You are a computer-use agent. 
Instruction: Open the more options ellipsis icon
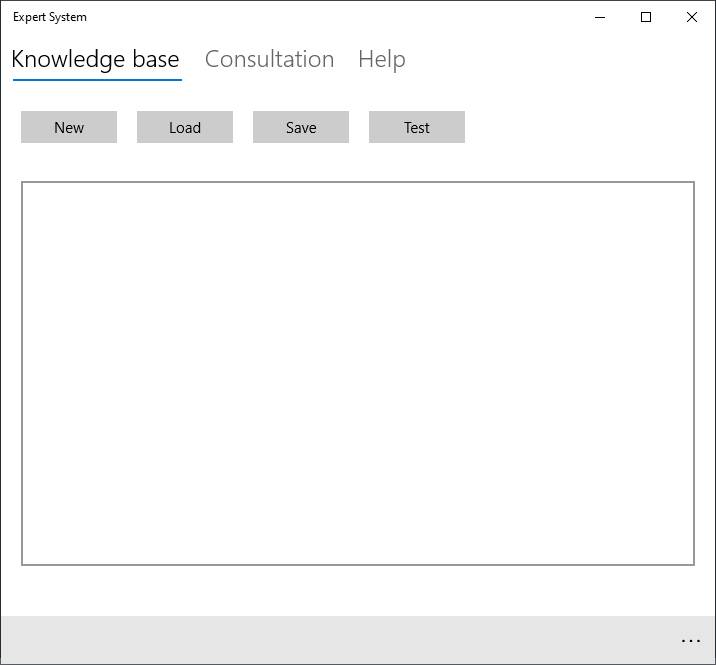(x=690, y=641)
